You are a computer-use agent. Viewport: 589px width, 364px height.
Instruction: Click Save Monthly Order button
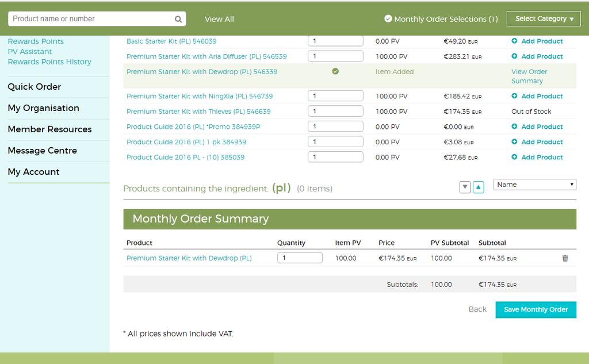click(536, 309)
